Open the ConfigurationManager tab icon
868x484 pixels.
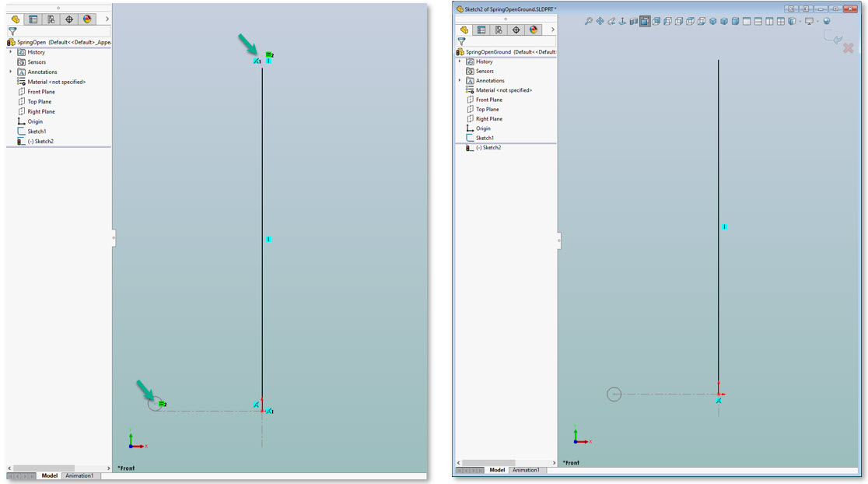click(x=498, y=29)
